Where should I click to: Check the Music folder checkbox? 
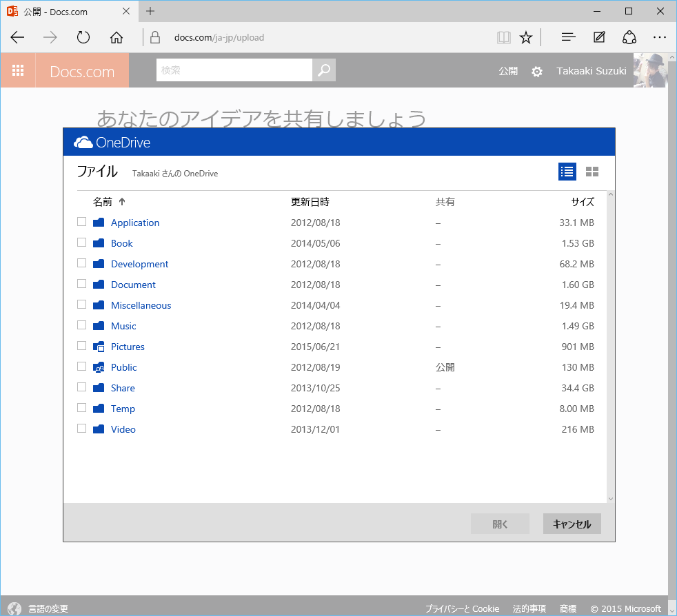coord(81,325)
